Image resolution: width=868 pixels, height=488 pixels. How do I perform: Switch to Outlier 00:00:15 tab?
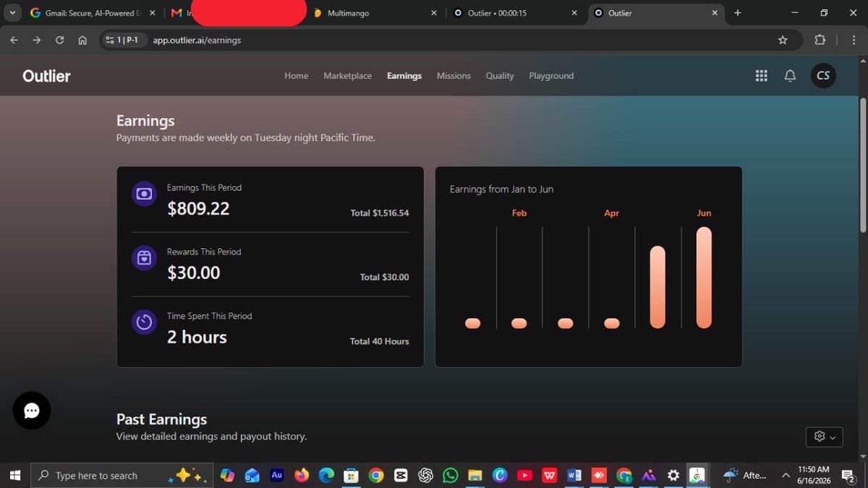pos(515,13)
